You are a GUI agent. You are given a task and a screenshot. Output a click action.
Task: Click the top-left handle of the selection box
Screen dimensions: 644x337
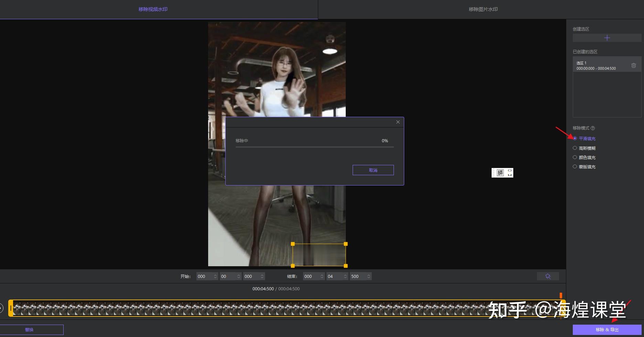coord(293,244)
